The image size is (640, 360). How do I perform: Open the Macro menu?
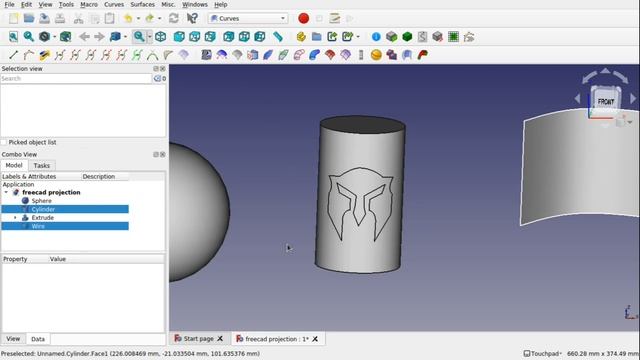coord(89,4)
